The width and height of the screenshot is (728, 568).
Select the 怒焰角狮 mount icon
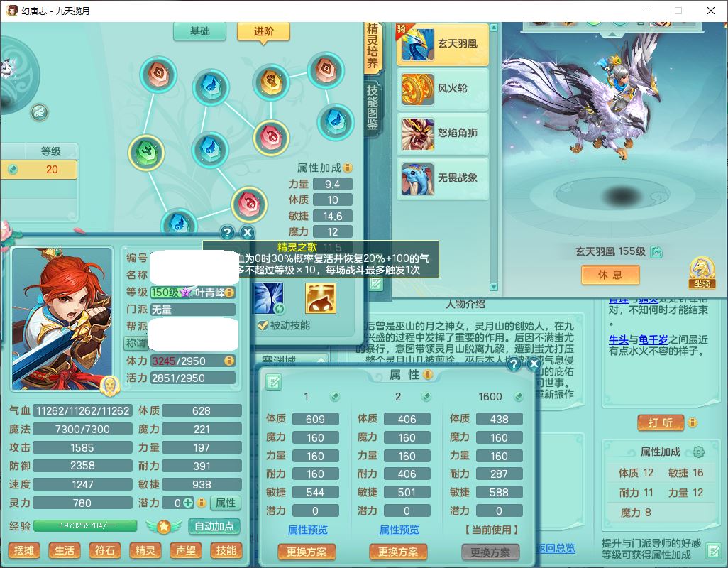[417, 133]
